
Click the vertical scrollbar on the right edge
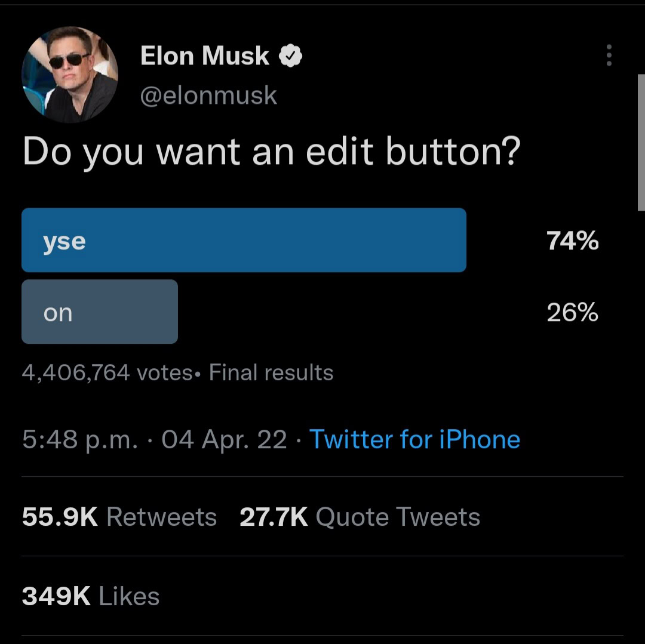(641, 143)
